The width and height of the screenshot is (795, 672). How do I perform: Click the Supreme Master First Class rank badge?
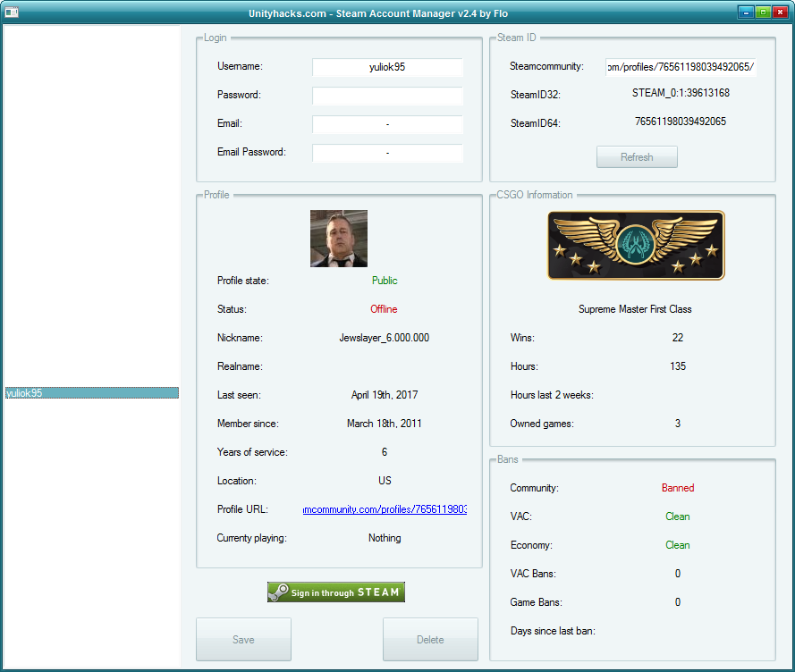pyautogui.click(x=635, y=245)
